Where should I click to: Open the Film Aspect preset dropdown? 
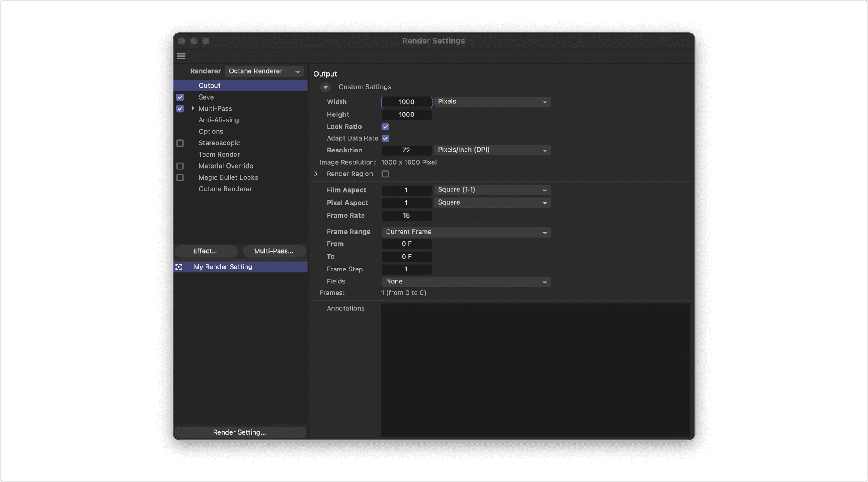click(492, 190)
